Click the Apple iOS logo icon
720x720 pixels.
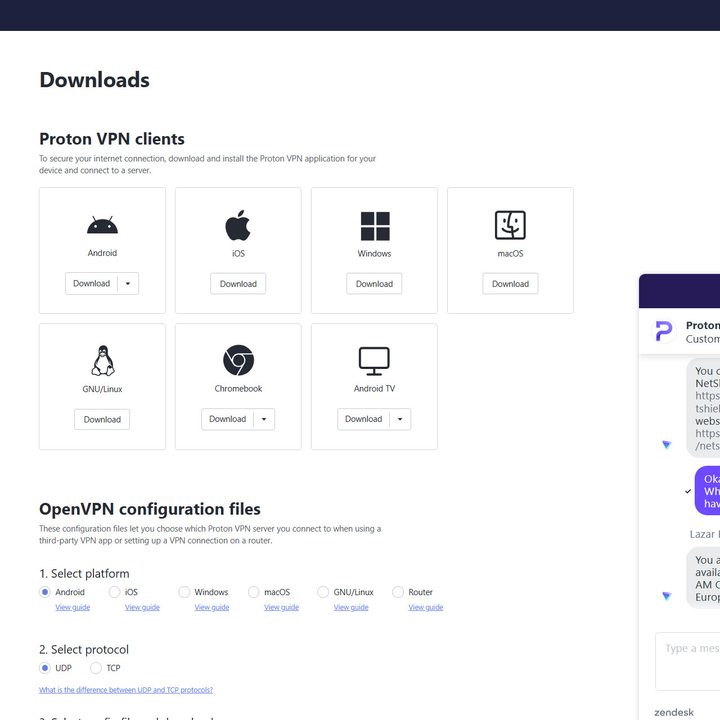[238, 225]
